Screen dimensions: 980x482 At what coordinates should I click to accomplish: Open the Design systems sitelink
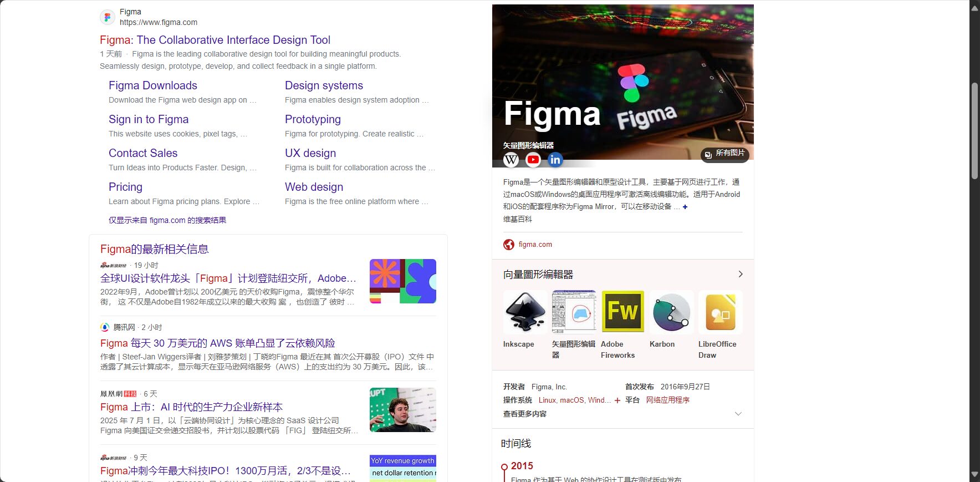pyautogui.click(x=324, y=85)
